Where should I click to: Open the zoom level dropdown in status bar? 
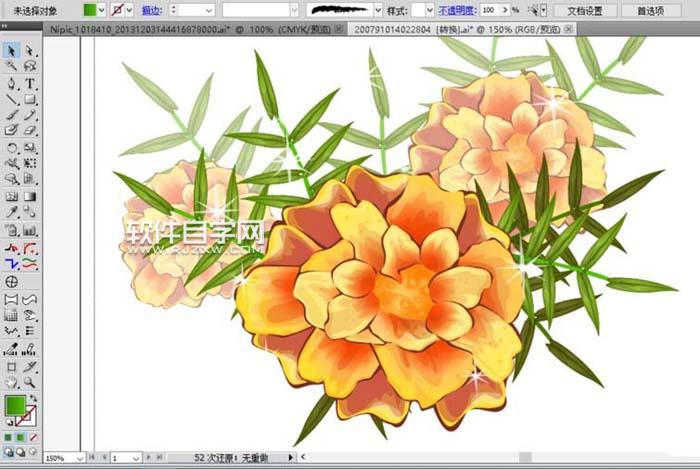tap(79, 458)
